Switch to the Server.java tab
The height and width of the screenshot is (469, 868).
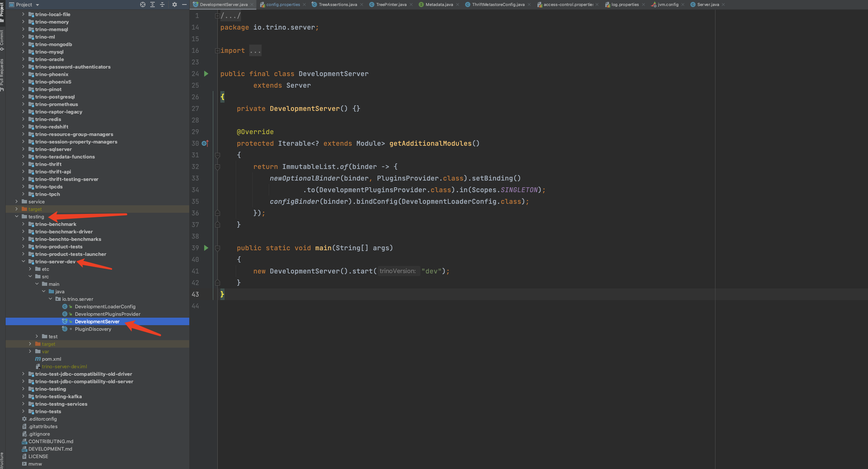click(708, 4)
